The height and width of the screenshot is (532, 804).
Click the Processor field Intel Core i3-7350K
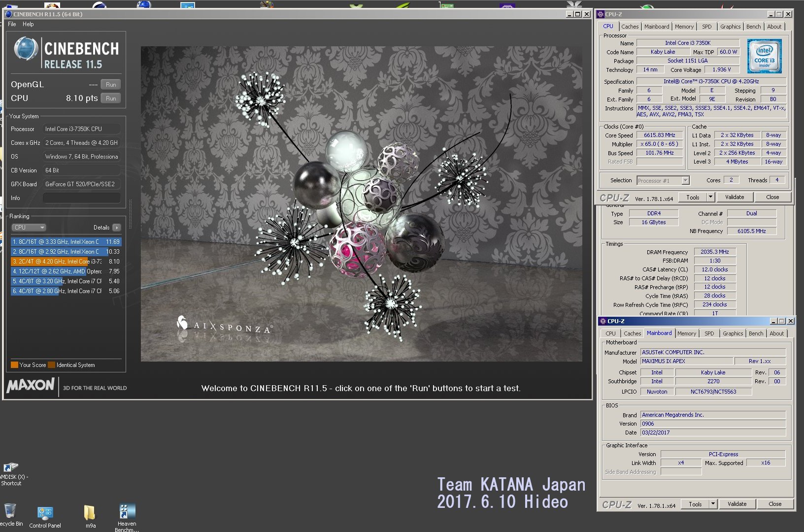pyautogui.click(x=82, y=129)
